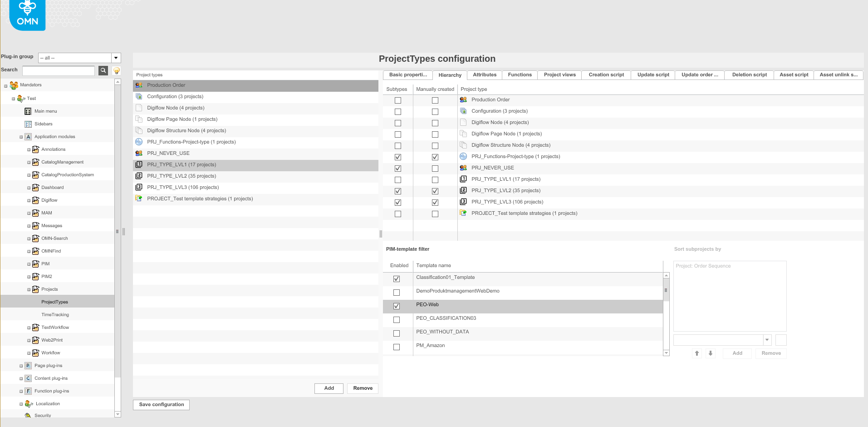868x427 pixels.
Task: Select the Production Order project type icon
Action: tap(139, 85)
